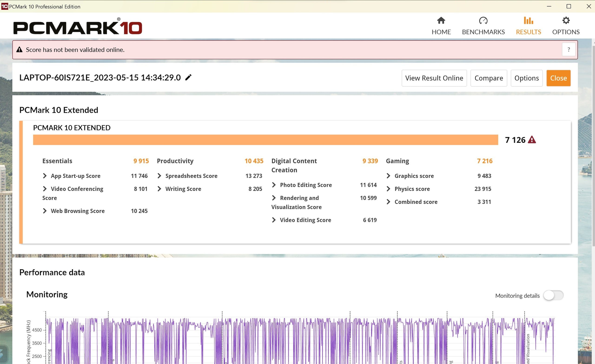Open the OPTIONS tab
The image size is (595, 364).
pyautogui.click(x=566, y=26)
